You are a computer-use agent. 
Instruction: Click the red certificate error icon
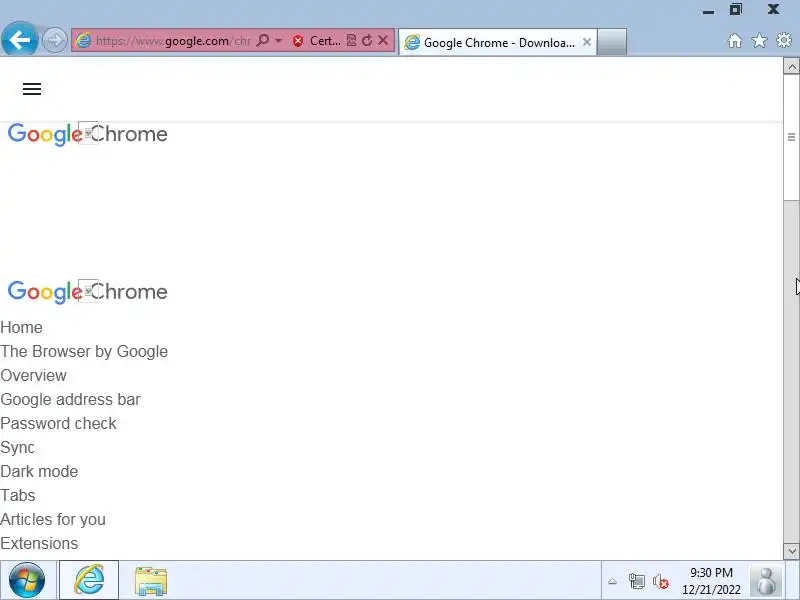pos(298,41)
